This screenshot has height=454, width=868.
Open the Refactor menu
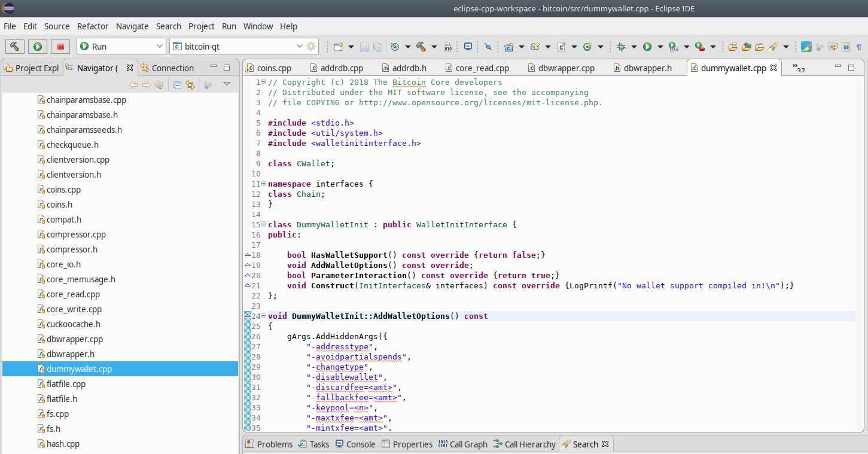click(x=93, y=26)
